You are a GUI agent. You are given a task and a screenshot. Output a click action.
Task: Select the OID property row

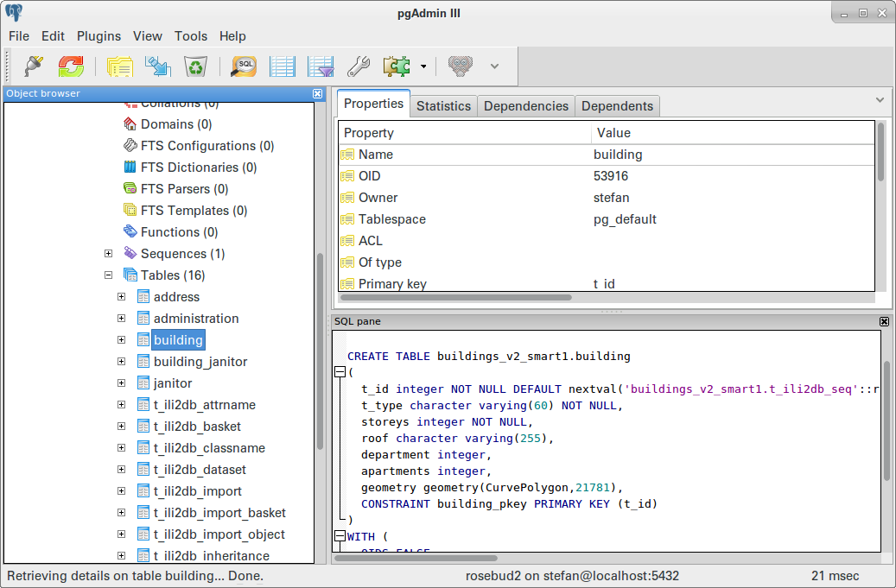click(607, 176)
